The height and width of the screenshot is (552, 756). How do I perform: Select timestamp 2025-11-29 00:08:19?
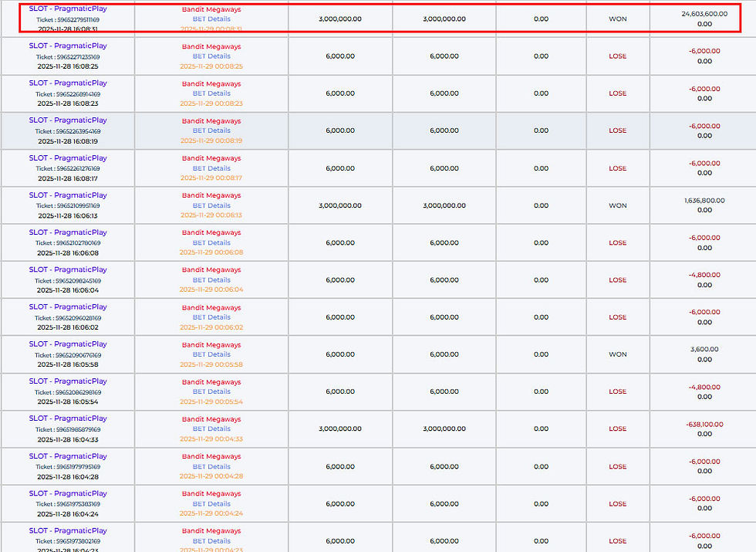tap(211, 141)
